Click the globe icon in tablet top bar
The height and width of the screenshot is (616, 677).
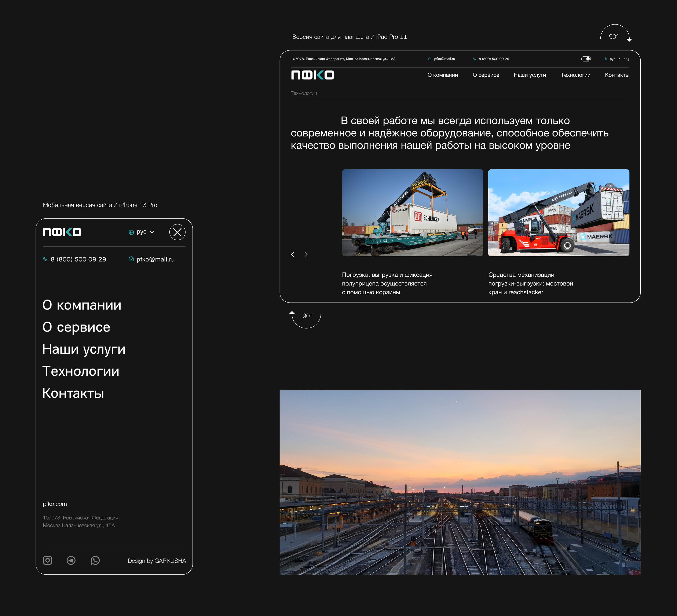[x=605, y=59]
